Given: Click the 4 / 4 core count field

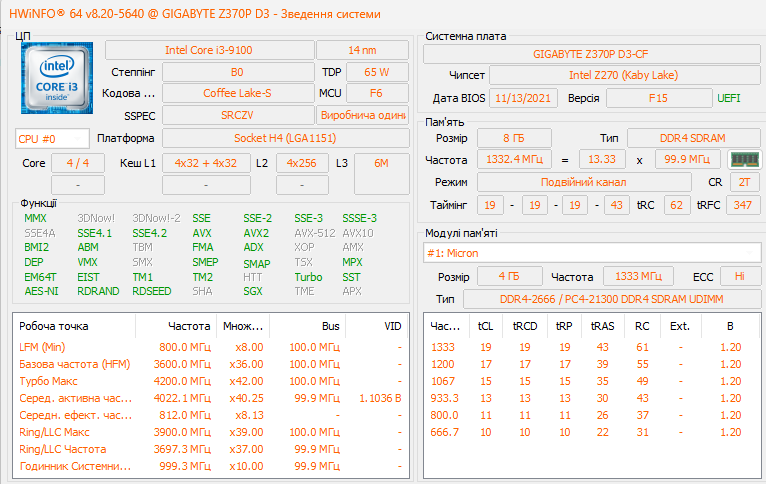Looking at the screenshot, I should click(x=78, y=163).
